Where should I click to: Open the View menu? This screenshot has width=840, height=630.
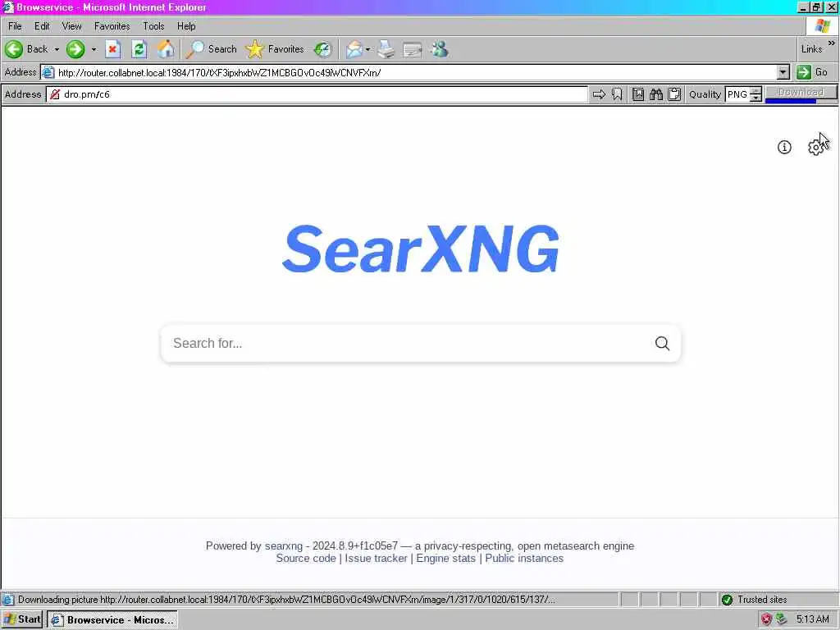click(72, 25)
